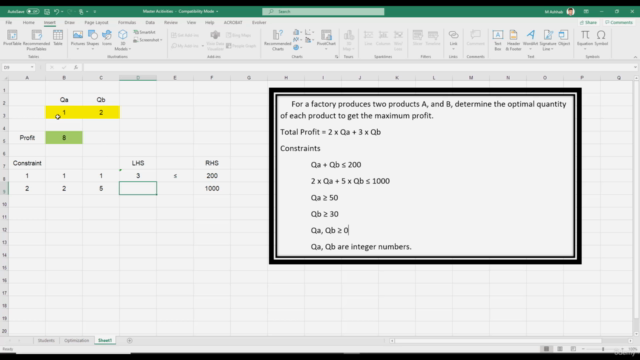The width and height of the screenshot is (640, 360).
Task: Switch to Page Layout view in status bar
Action: coord(560,349)
